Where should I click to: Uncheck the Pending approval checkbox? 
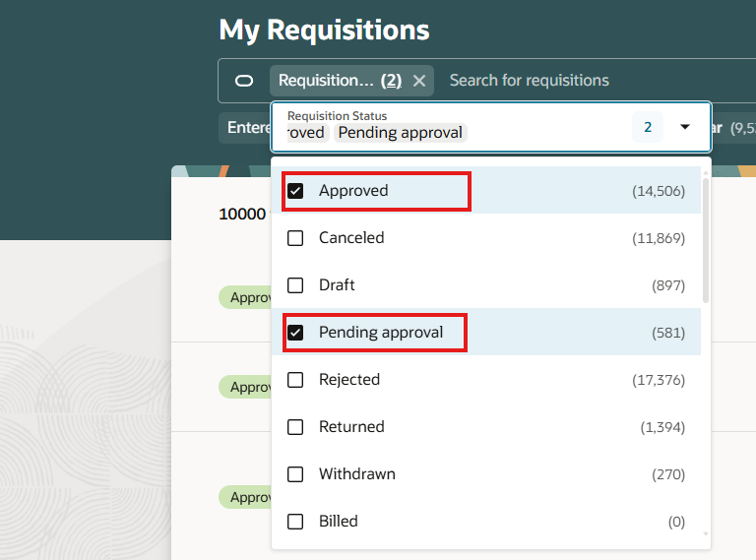[295, 333]
